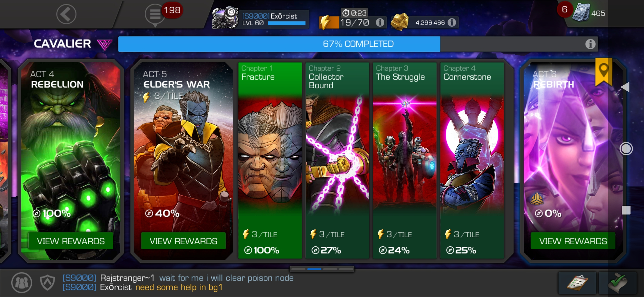Screen dimensions: 644x297
Task: Select Chapter 2 Collector Bound
Action: 337,161
